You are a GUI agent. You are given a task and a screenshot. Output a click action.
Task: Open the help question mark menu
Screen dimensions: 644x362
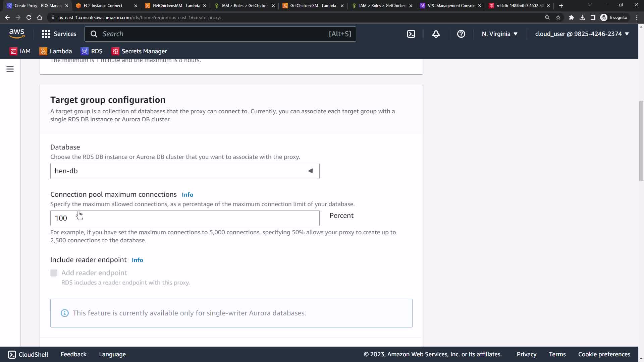tap(461, 34)
